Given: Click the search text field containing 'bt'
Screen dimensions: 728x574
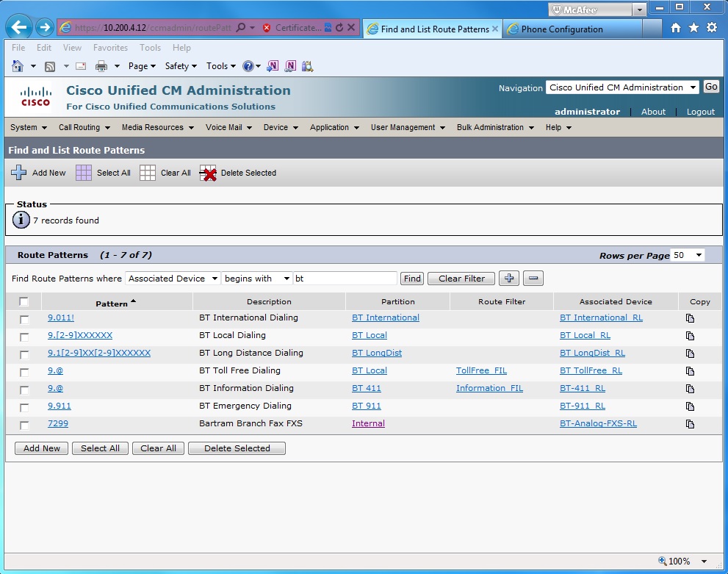Looking at the screenshot, I should point(345,278).
